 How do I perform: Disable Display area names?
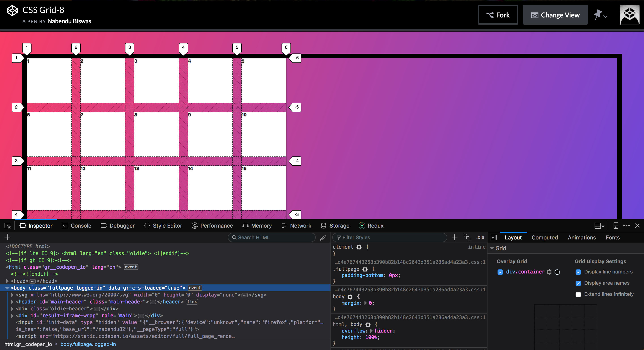click(x=578, y=283)
